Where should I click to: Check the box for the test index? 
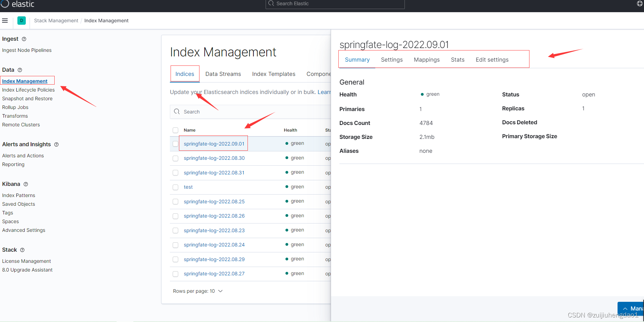point(175,187)
